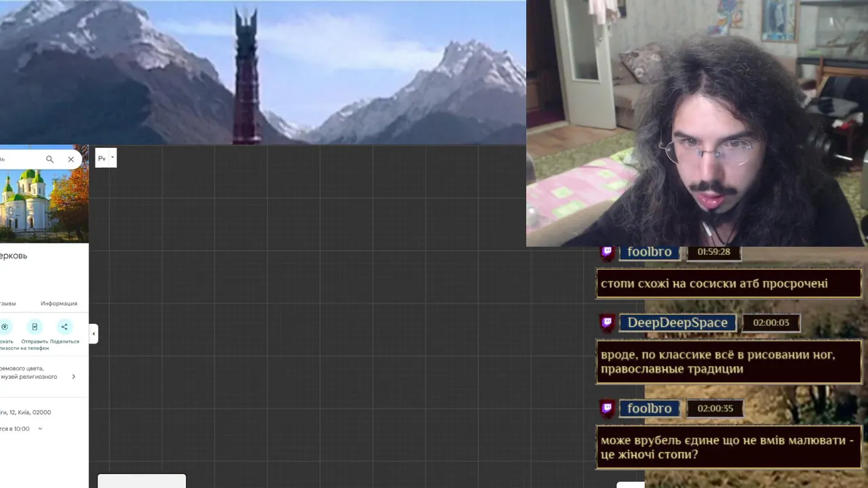Collapse the Maps side panel arrow
868x488 pixels.
click(x=94, y=333)
